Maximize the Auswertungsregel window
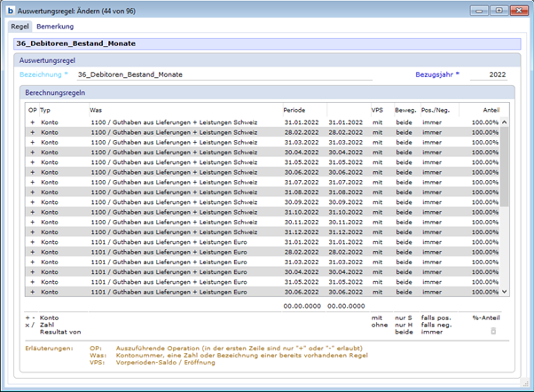The height and width of the screenshot is (392, 534). [499, 10]
